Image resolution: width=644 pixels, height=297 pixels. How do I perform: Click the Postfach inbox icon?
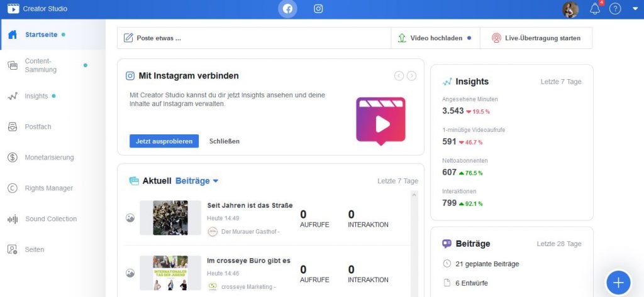point(13,127)
